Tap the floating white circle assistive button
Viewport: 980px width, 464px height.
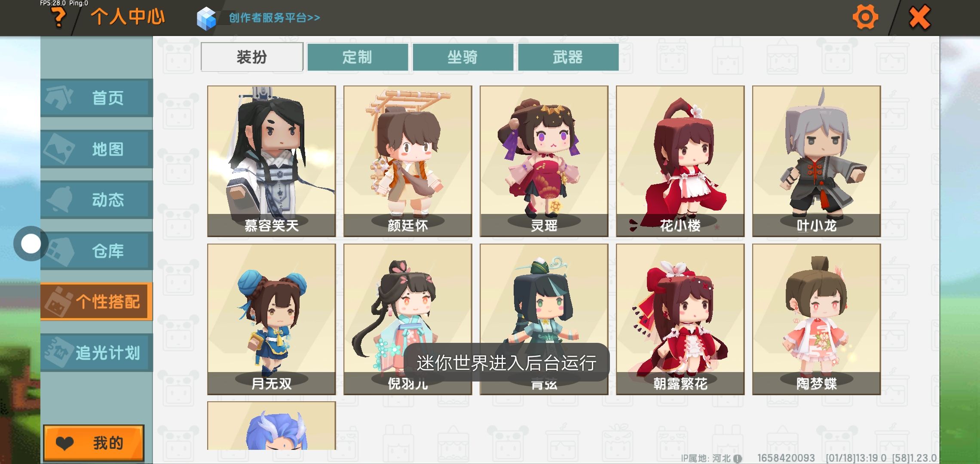click(31, 244)
